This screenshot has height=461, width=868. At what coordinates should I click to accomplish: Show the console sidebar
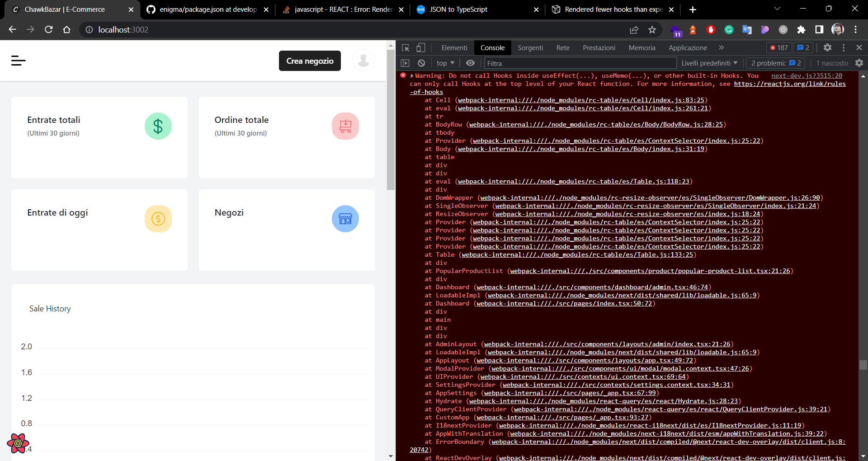point(405,63)
